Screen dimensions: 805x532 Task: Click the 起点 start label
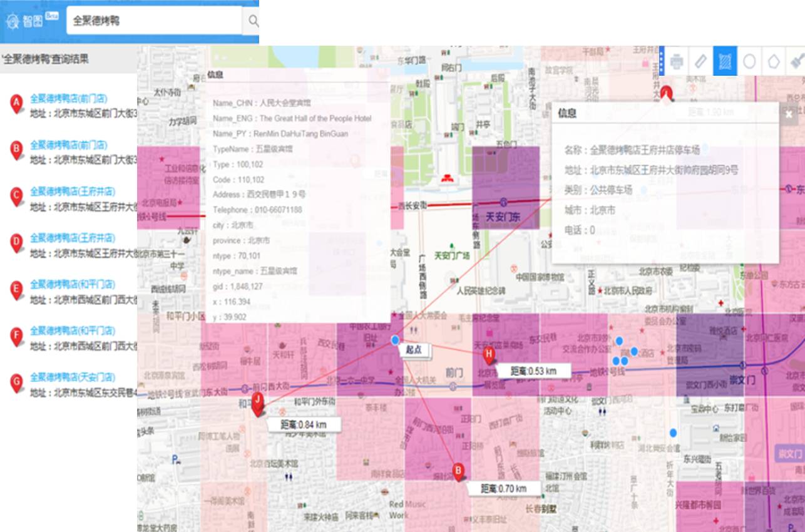coord(414,350)
